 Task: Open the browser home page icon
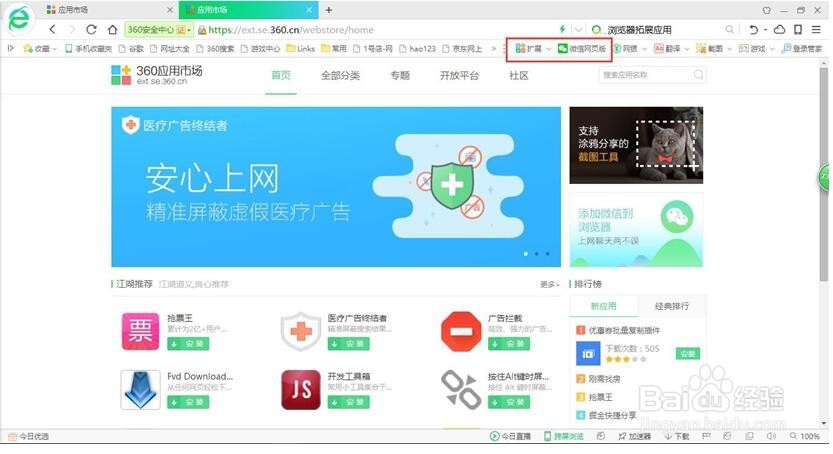coord(113,30)
